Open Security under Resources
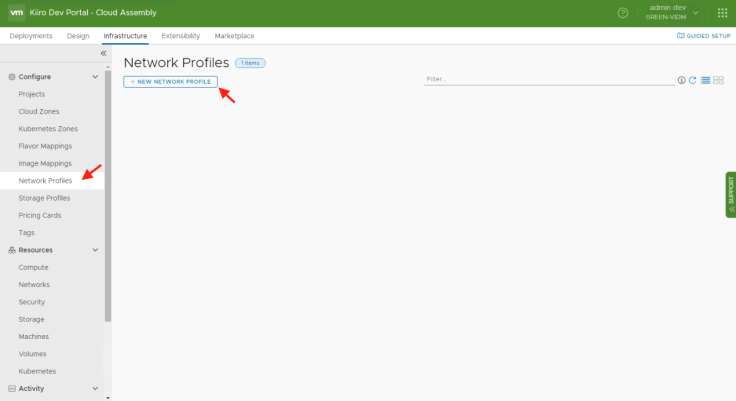This screenshot has width=736, height=401. pos(31,302)
